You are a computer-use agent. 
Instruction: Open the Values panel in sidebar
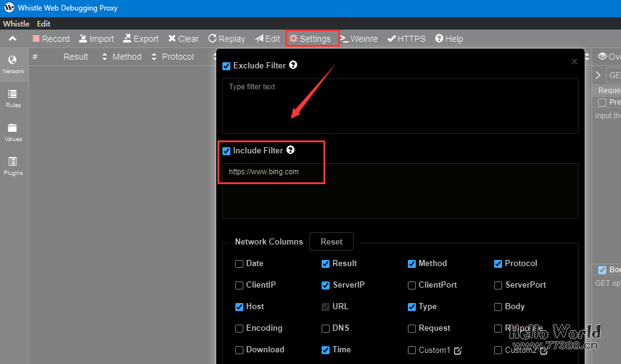13,132
